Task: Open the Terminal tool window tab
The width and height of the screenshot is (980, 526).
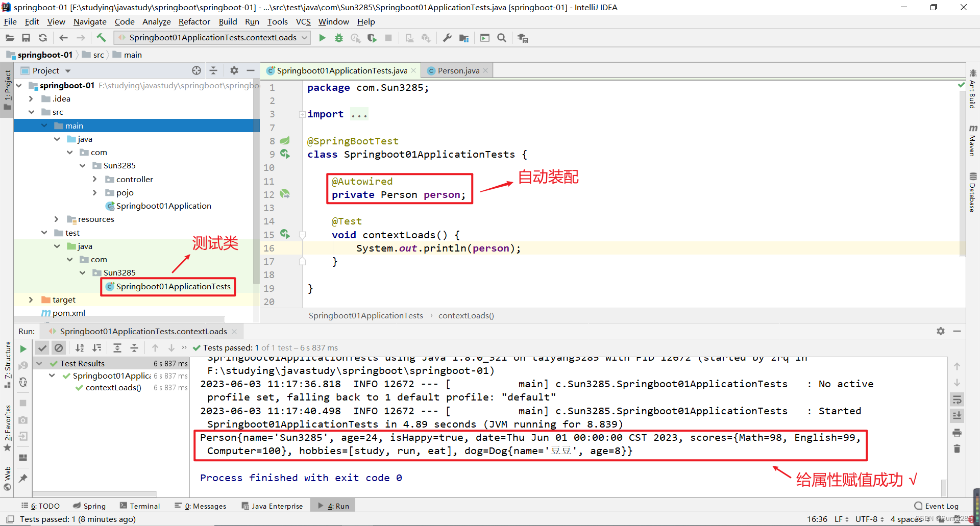Action: tap(140, 506)
